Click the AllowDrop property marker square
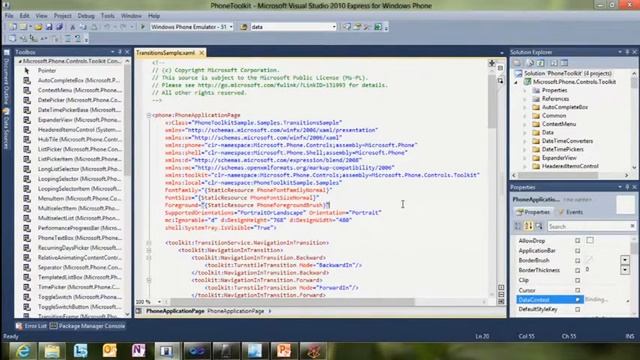 578,241
